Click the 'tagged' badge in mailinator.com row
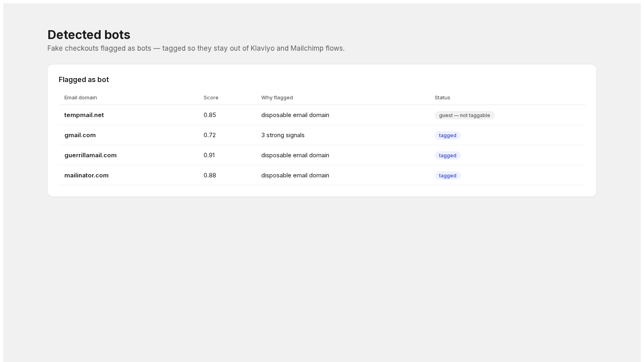This screenshot has height=362, width=644. pos(448,176)
